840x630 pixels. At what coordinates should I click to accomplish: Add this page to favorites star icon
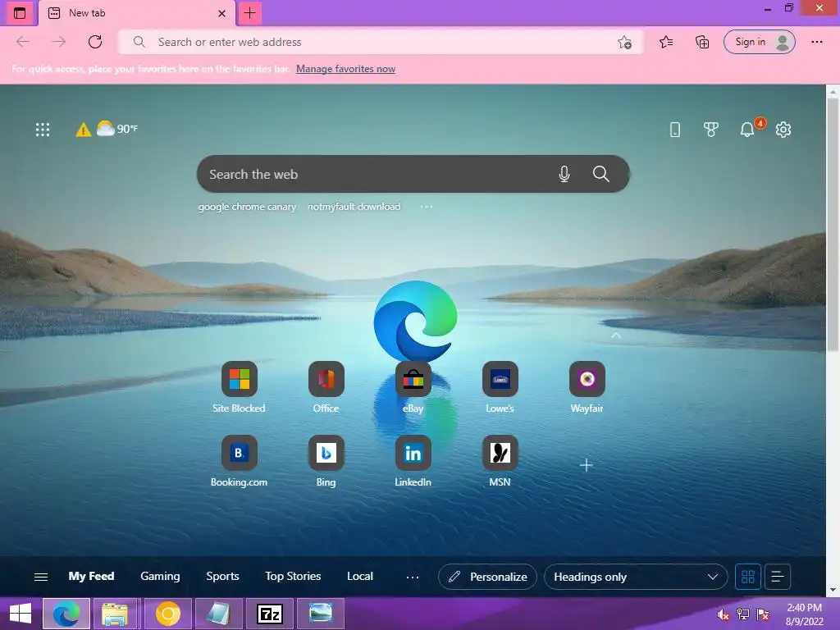624,43
